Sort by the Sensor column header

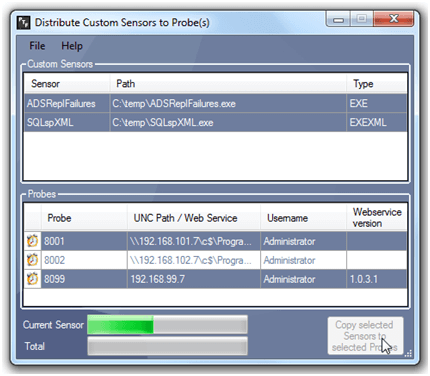[x=67, y=83]
